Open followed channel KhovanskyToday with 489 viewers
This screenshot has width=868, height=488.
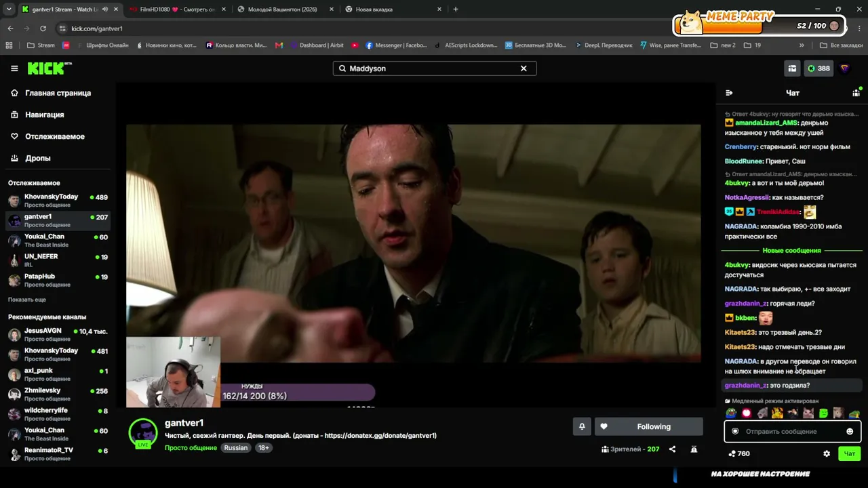pyautogui.click(x=58, y=201)
